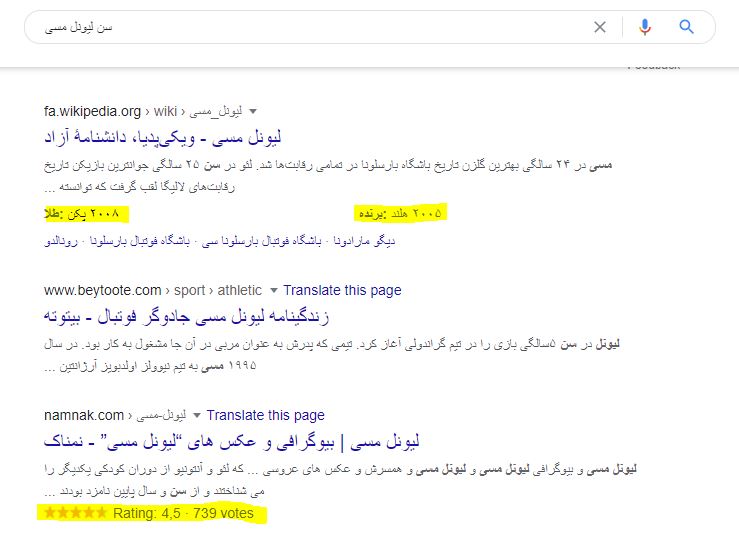The height and width of the screenshot is (550, 739).
Task: Click the beytoote result snippet text
Action: [x=332, y=355]
